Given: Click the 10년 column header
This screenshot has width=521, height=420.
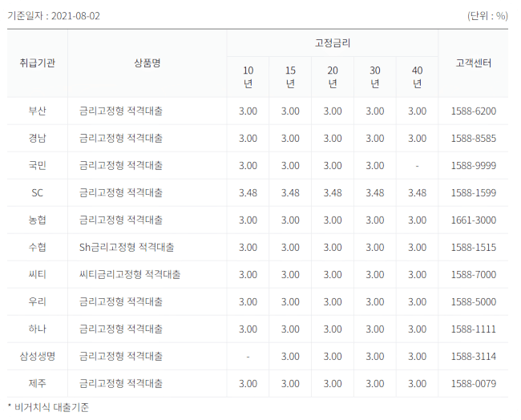Looking at the screenshot, I should click(248, 77).
